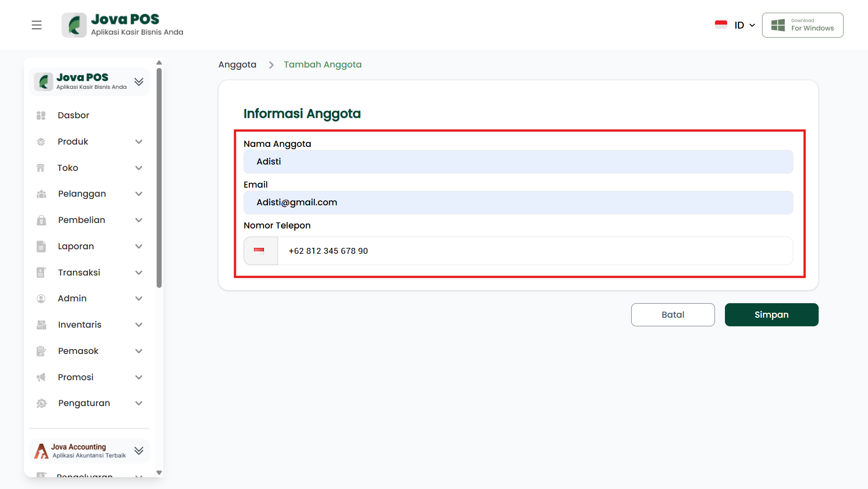Expand the Inventaris submenu chevron
Image resolution: width=868 pixels, height=489 pixels.
(139, 325)
